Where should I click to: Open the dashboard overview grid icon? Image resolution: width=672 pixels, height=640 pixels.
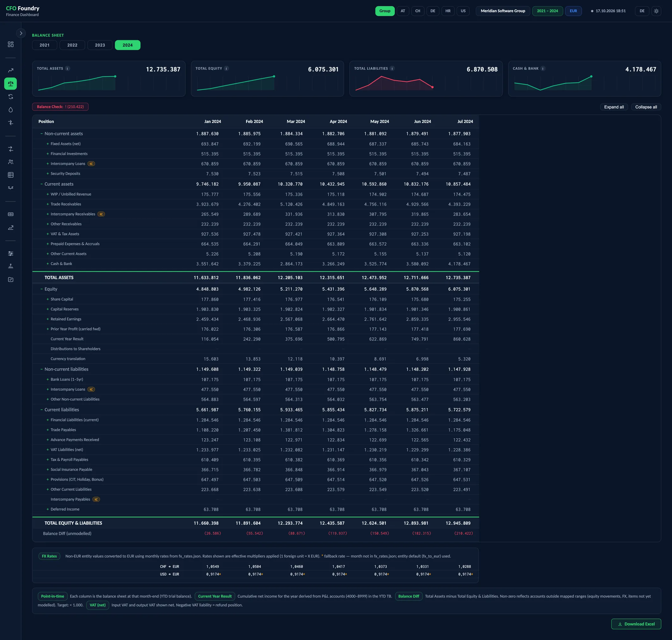click(x=10, y=44)
